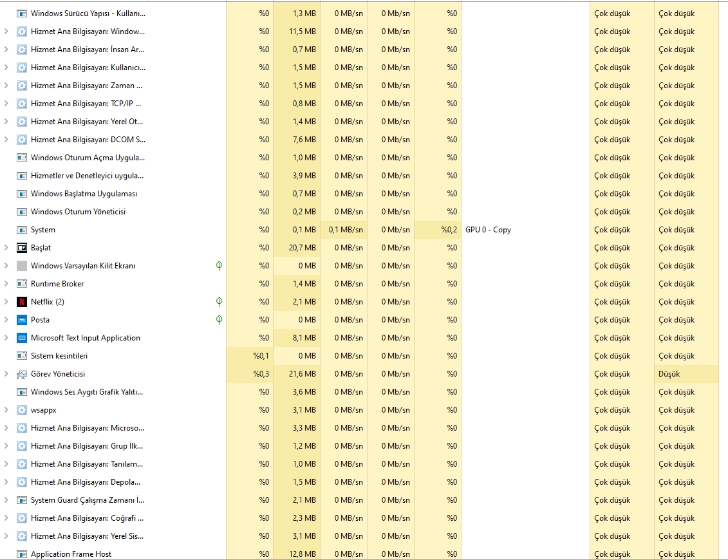Click the 0,1 MB/sn disk value of System
The image size is (728, 560).
346,230
